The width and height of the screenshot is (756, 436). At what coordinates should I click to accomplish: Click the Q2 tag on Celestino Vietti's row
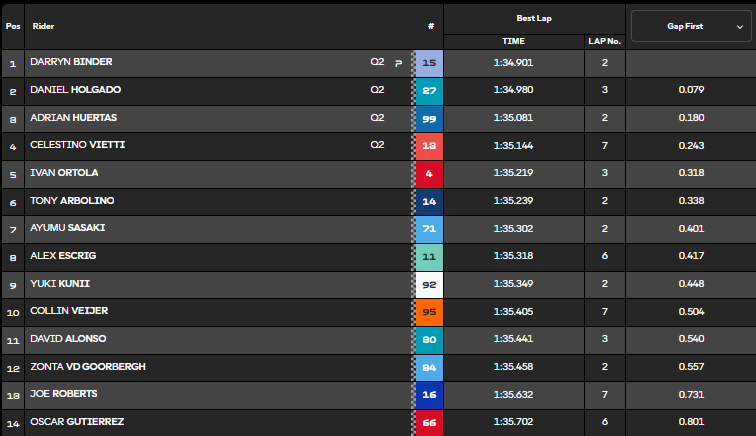coord(377,145)
